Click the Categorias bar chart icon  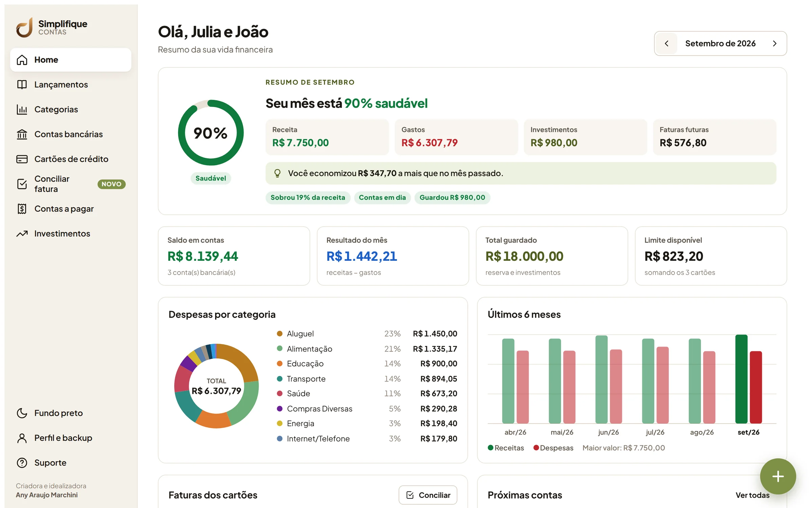22,109
